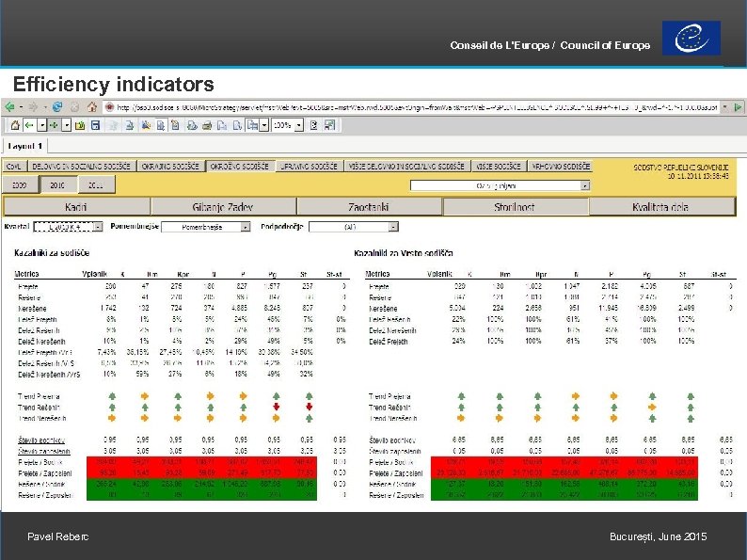
Task: Open the Zaostanki section
Action: pos(369,207)
